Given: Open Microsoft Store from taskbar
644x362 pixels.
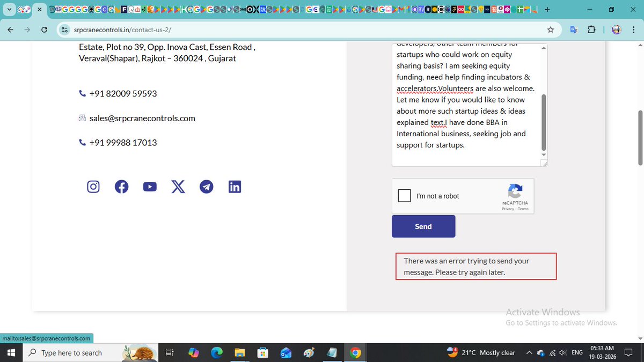Looking at the screenshot, I should 262,352.
